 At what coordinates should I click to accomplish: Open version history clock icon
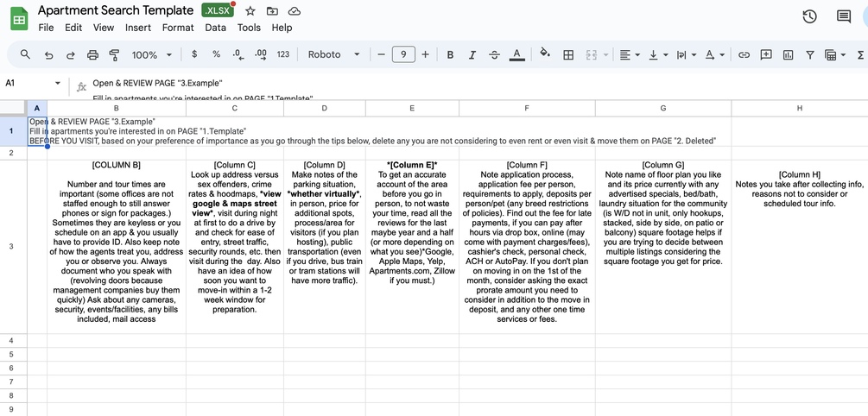click(x=809, y=16)
